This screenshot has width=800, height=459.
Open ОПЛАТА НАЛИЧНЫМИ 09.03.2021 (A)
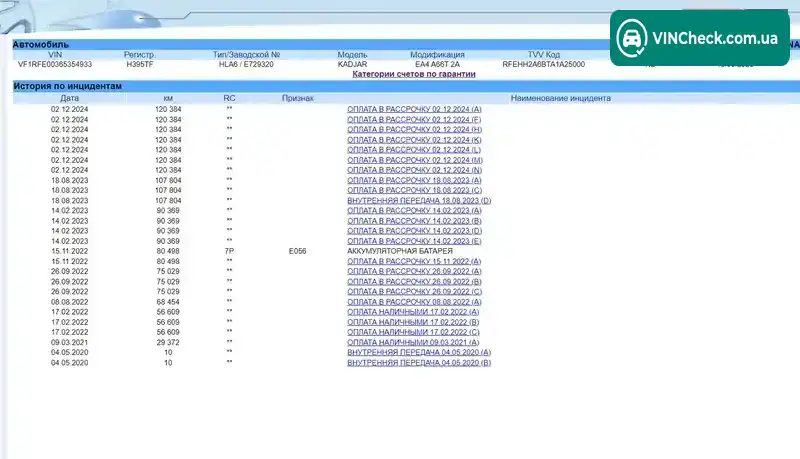click(x=413, y=342)
